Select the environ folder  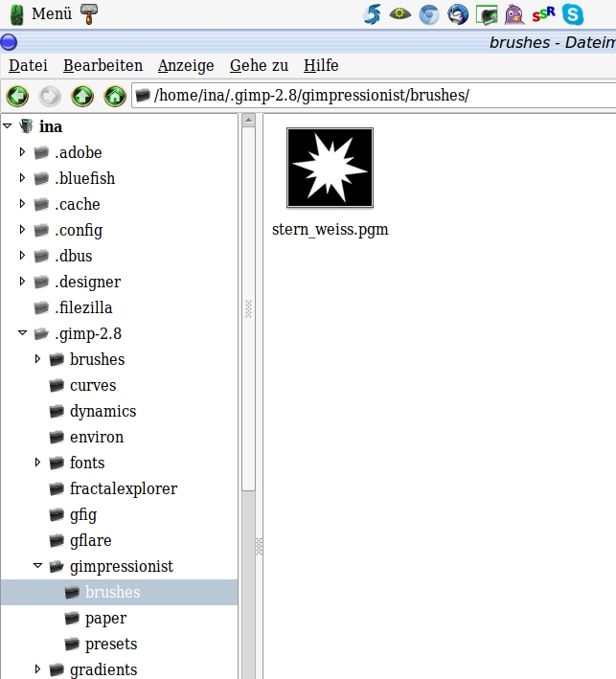click(97, 437)
